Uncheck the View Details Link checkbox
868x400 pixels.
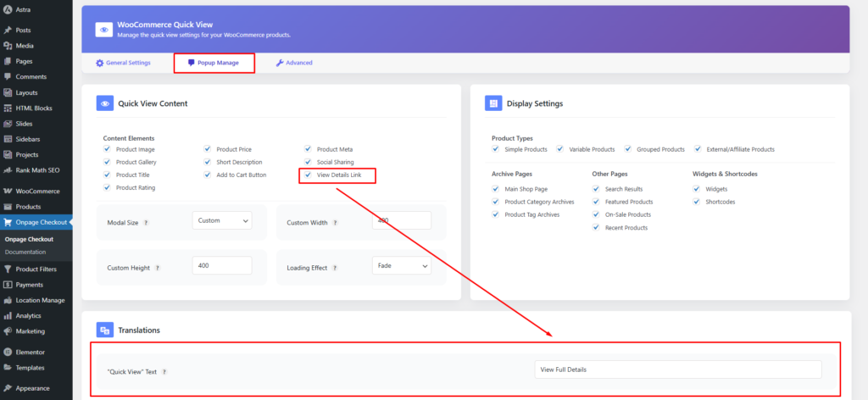pos(309,175)
